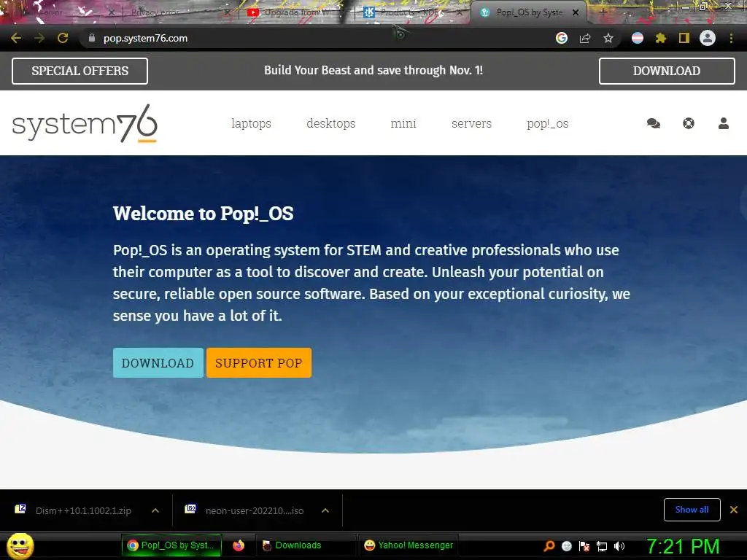The width and height of the screenshot is (747, 560).
Task: Toggle the browser side panel icon
Action: pyautogui.click(x=684, y=38)
